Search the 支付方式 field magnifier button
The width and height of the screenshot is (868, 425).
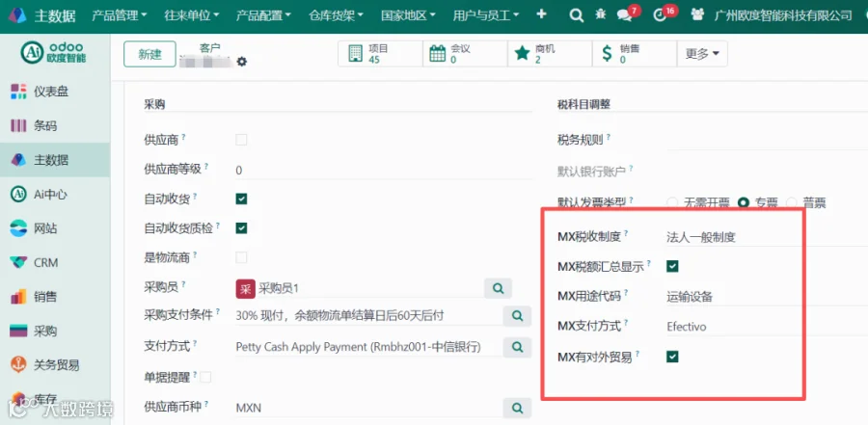(x=517, y=347)
